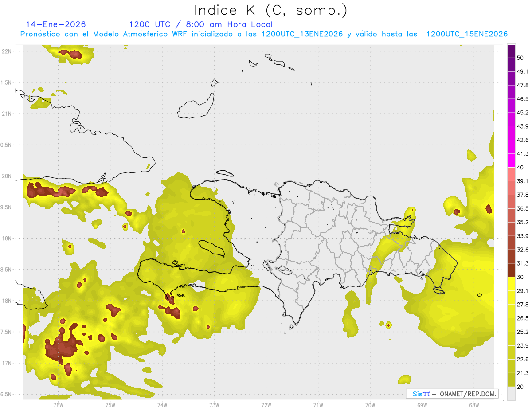Click the colorbar label '45.2'
Image resolution: width=532 pixels, height=411 pixels.
[523, 113]
